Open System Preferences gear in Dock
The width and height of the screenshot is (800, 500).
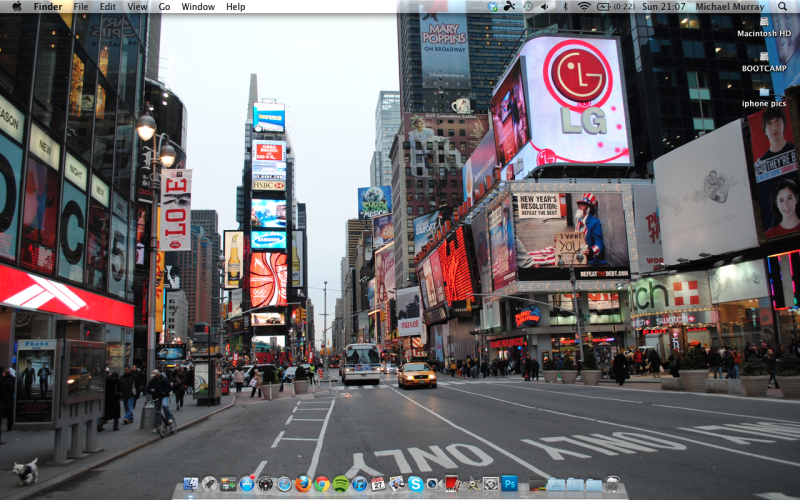pyautogui.click(x=490, y=483)
